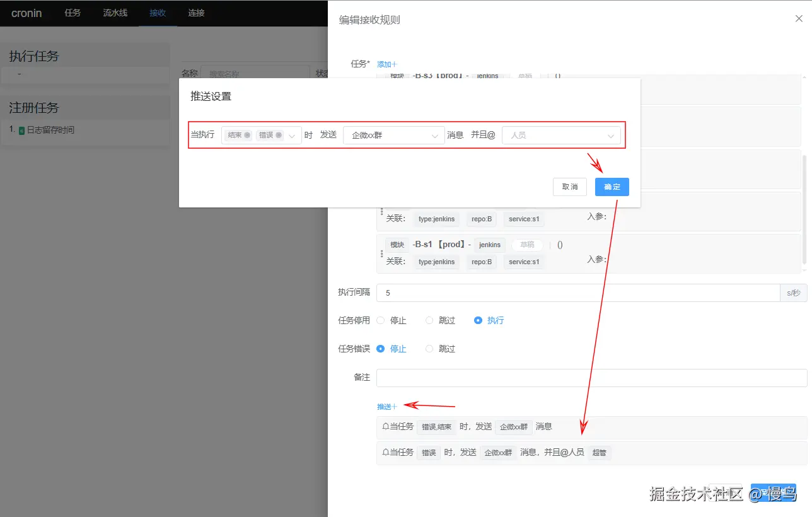The height and width of the screenshot is (517, 812).
Task: Click drag handle of -B-s1 task module
Action: [381, 253]
